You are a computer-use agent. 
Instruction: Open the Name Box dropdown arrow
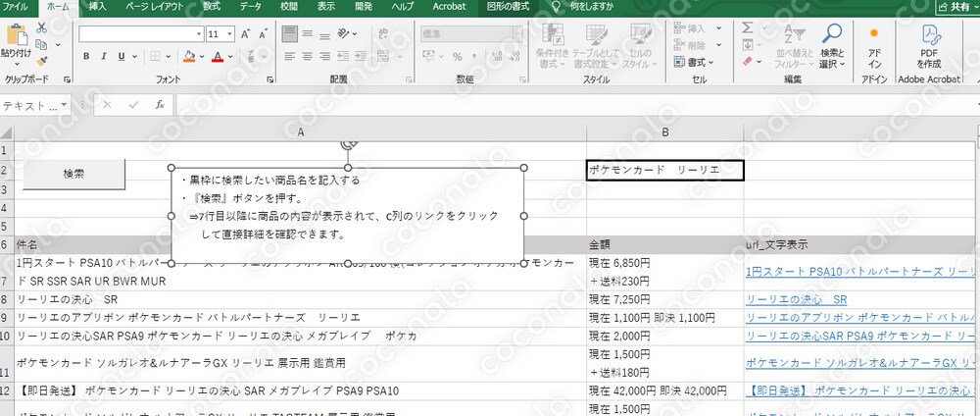pos(65,105)
